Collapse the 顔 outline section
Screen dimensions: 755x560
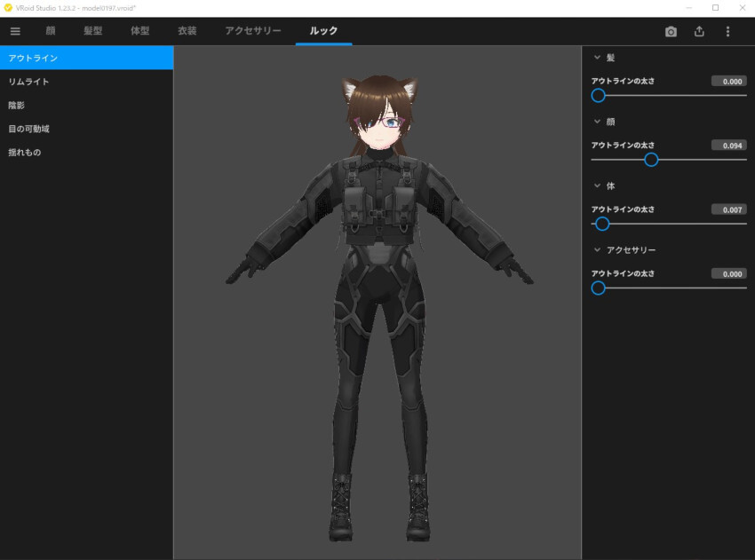(x=598, y=122)
